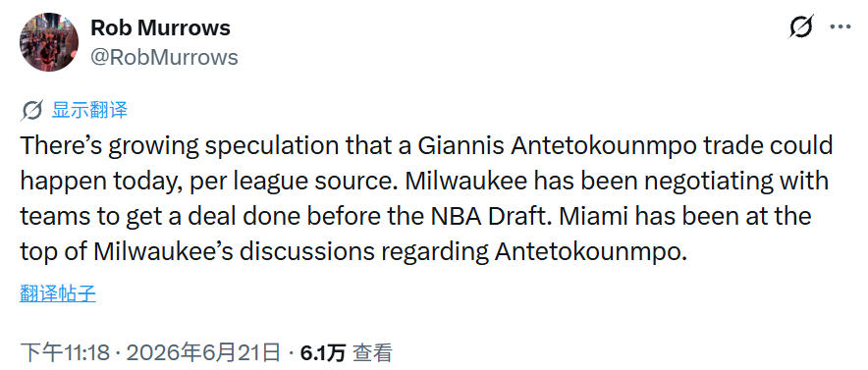Click the 2026年6月21日 post date

(202, 352)
